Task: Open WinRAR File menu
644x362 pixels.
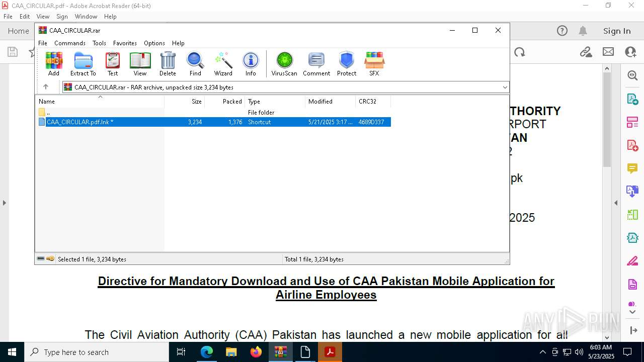Action: pyautogui.click(x=43, y=43)
